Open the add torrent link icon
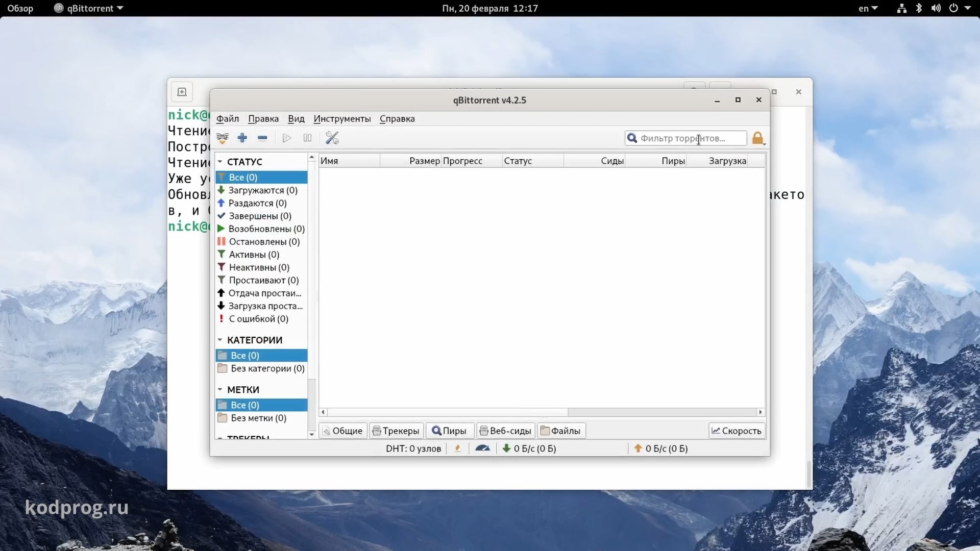This screenshot has height=551, width=980. [x=223, y=138]
